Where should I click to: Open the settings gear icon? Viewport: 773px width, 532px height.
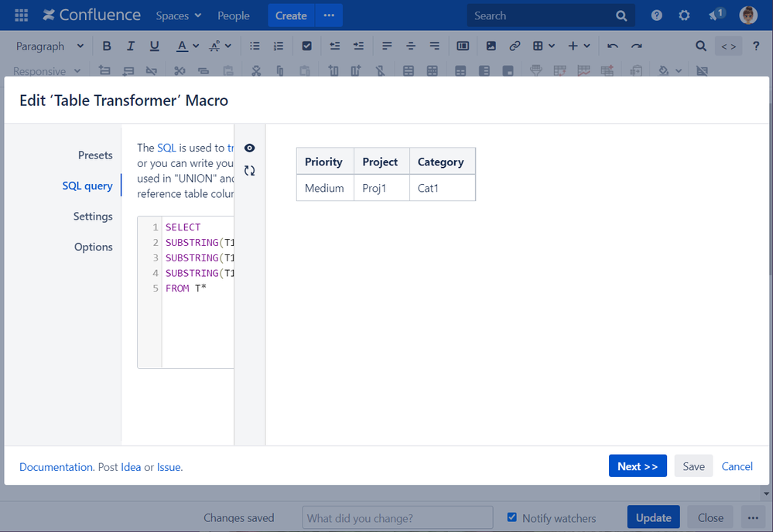(x=684, y=15)
